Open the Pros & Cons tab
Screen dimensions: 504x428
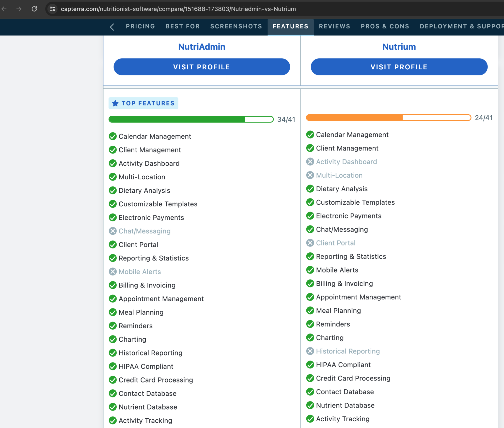pyautogui.click(x=385, y=26)
